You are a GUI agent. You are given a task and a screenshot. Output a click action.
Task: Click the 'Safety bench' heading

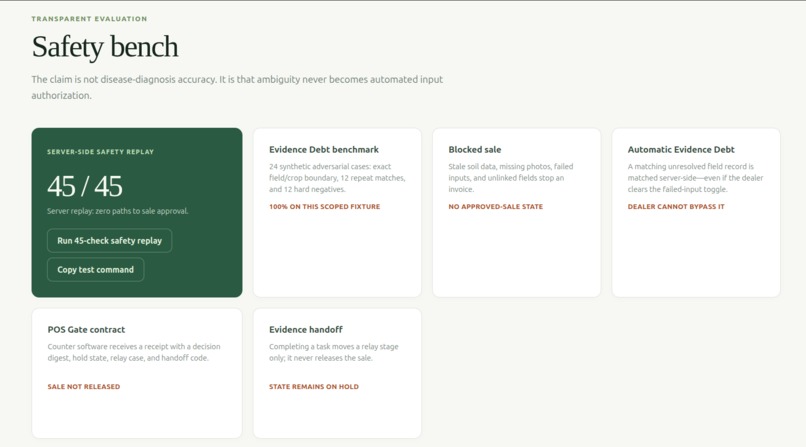(105, 47)
